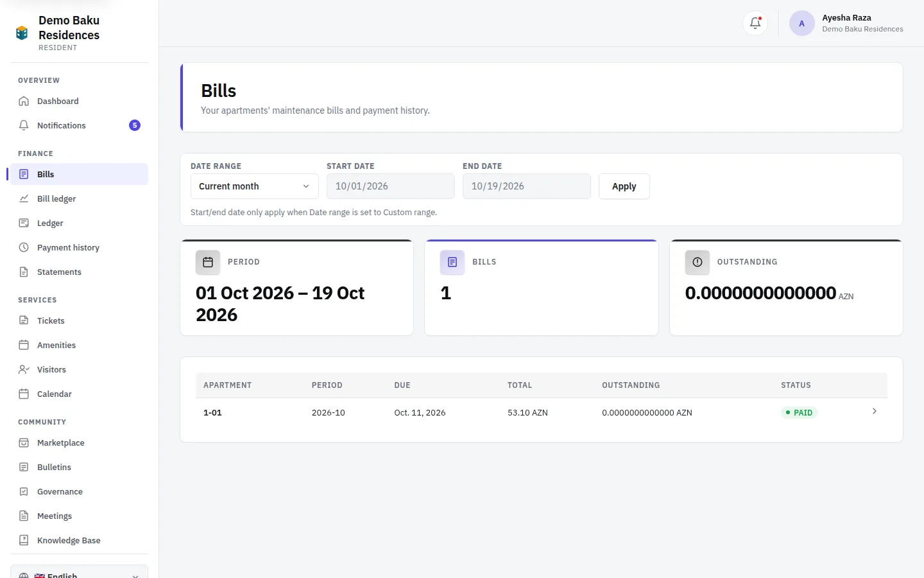
Task: Click the End Date field
Action: tap(527, 186)
